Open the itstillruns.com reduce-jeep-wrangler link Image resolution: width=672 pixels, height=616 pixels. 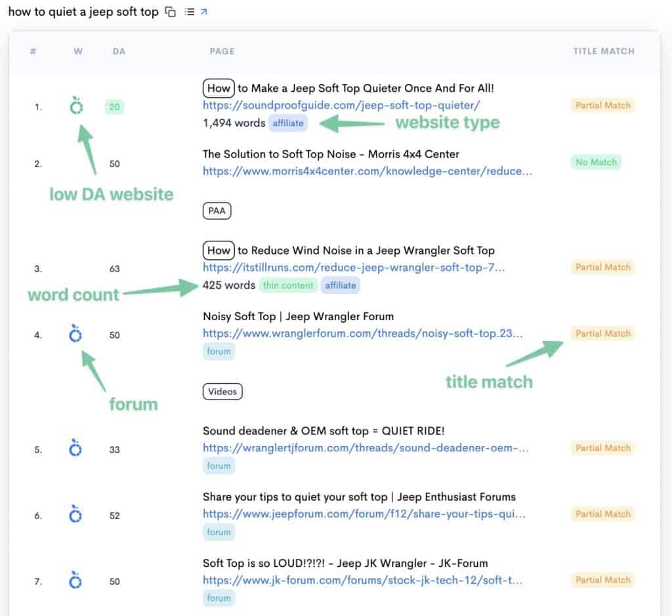pos(354,268)
